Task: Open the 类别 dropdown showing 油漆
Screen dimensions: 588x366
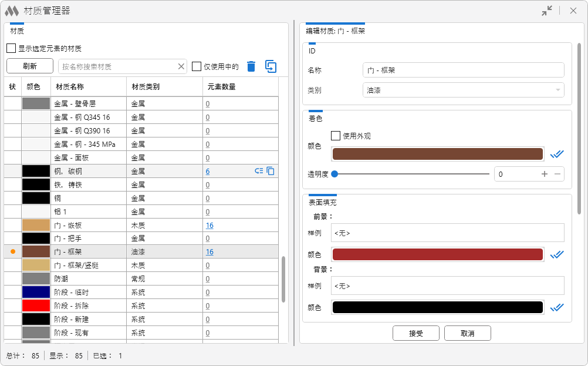Action: [x=463, y=90]
